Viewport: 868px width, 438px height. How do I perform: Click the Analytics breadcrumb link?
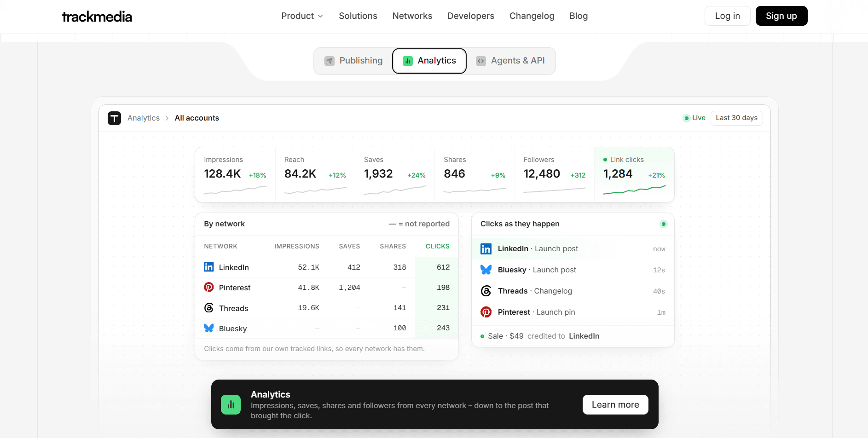point(144,118)
